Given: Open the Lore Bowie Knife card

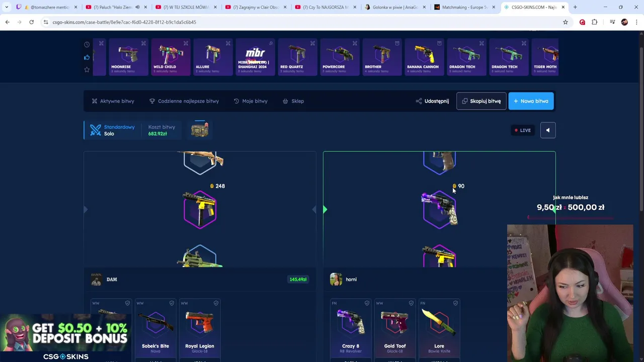Looking at the screenshot, I should click(x=439, y=330).
